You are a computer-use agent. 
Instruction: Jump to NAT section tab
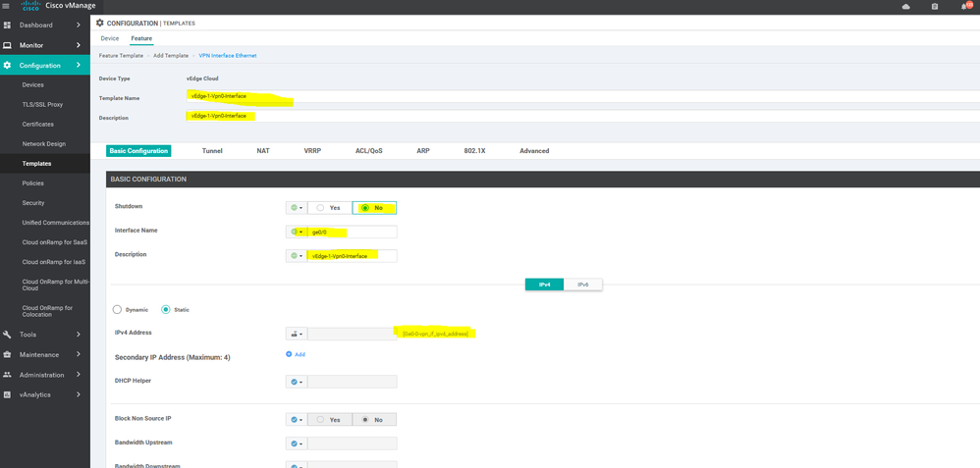pos(263,150)
